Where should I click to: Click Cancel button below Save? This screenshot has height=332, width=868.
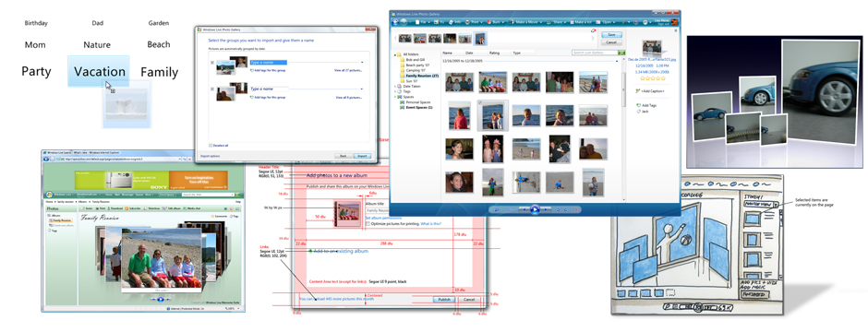click(x=611, y=42)
